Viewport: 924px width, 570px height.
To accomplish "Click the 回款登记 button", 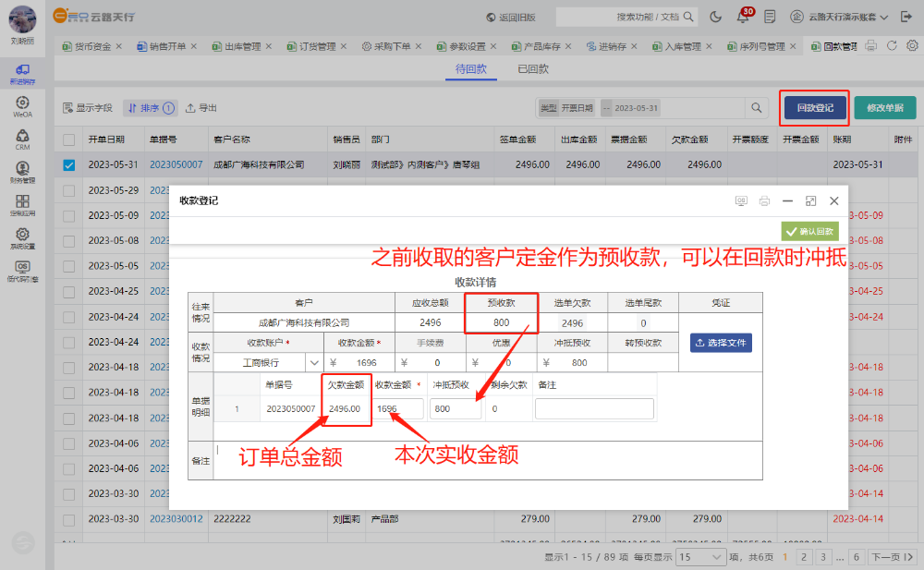I will 815,108.
